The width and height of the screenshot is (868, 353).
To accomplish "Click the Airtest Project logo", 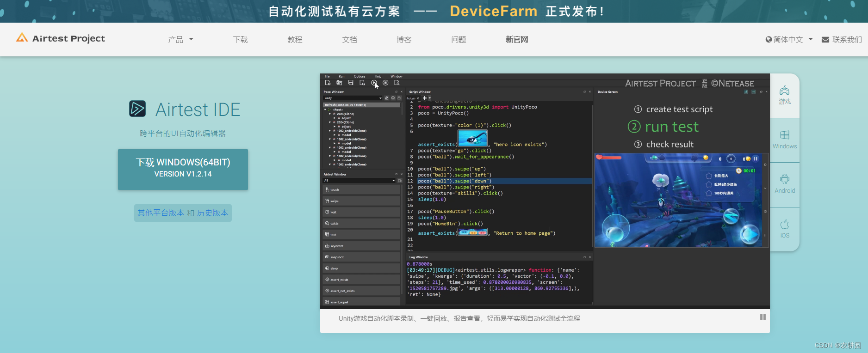I will click(61, 38).
